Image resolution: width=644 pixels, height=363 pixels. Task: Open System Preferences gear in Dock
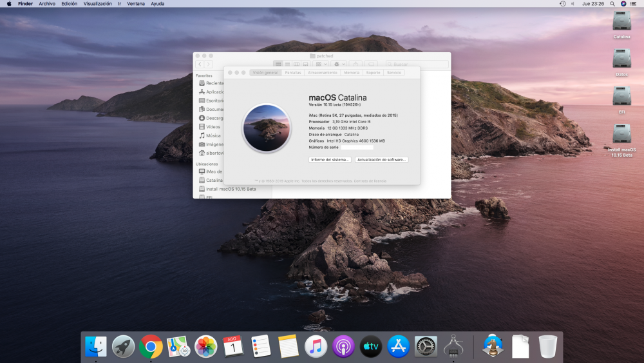pos(426,346)
